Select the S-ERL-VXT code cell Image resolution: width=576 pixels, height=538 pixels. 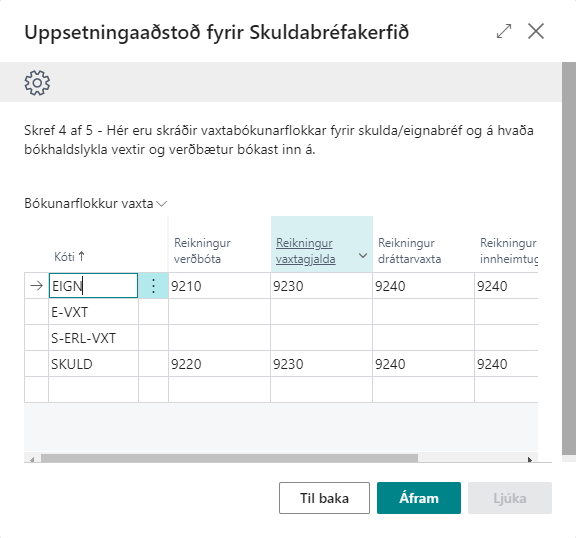point(93,337)
